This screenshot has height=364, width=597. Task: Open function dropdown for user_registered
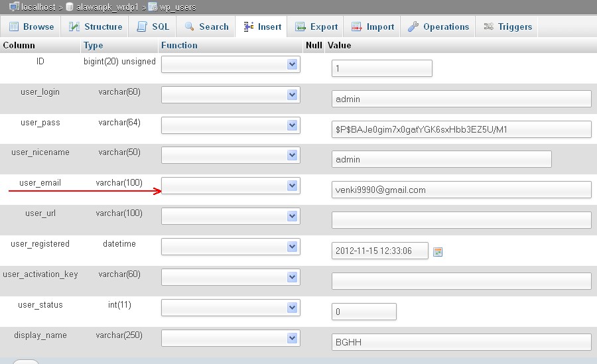231,247
